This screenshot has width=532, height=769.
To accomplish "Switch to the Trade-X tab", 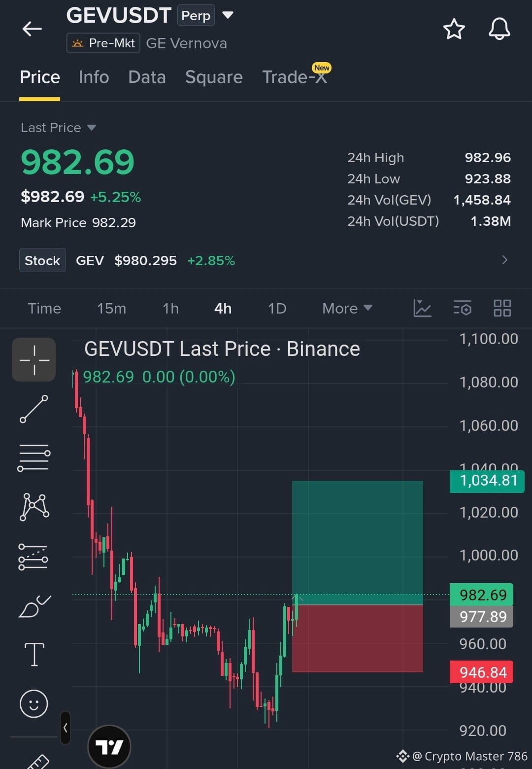I will pyautogui.click(x=295, y=77).
